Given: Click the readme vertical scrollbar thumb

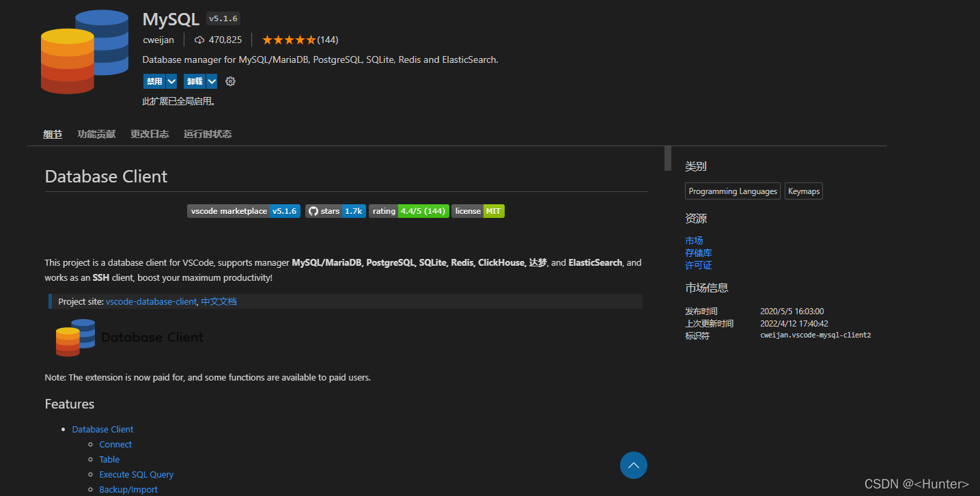Looking at the screenshot, I should 668,159.
